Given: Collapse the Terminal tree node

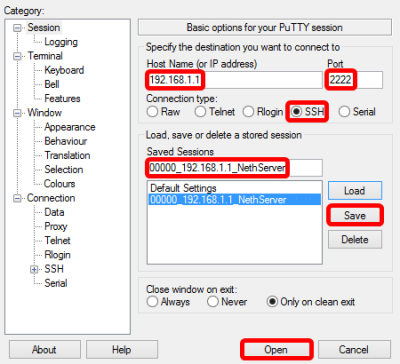Looking at the screenshot, I should [x=17, y=56].
